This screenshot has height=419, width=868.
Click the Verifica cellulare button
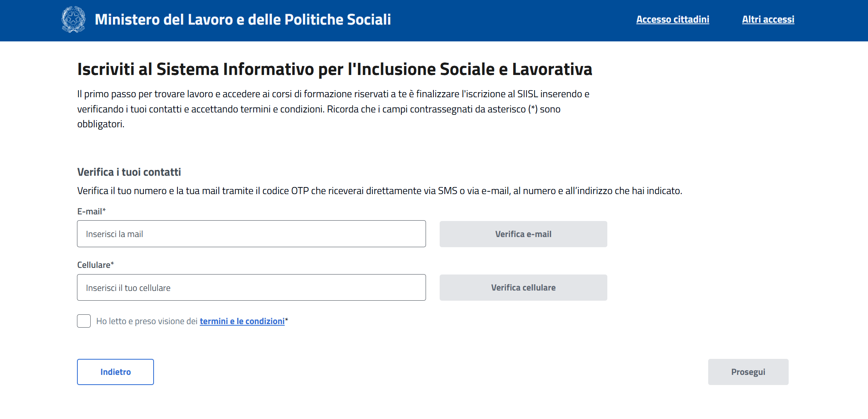pos(523,287)
